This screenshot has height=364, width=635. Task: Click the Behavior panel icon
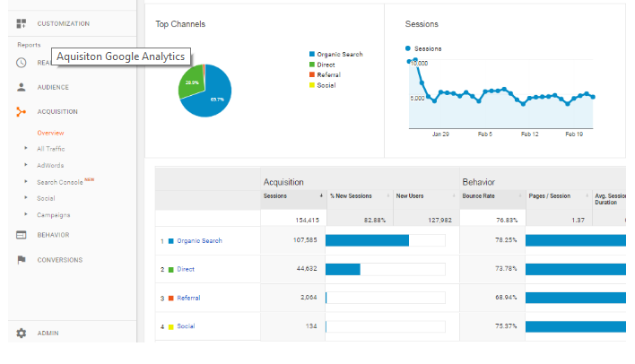pos(22,235)
